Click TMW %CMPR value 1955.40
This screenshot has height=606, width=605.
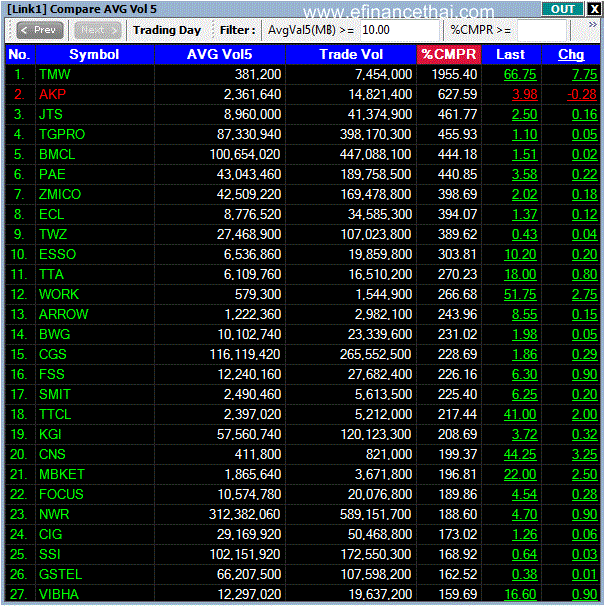pos(454,75)
